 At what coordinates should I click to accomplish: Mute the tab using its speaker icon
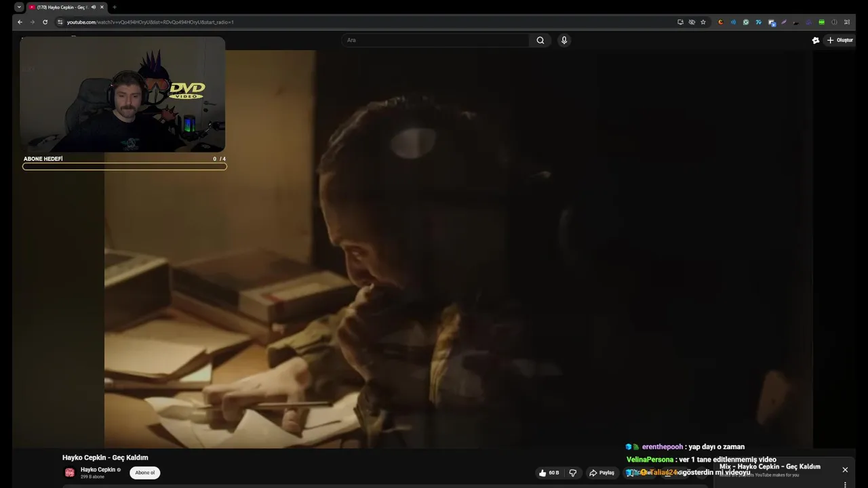[94, 7]
